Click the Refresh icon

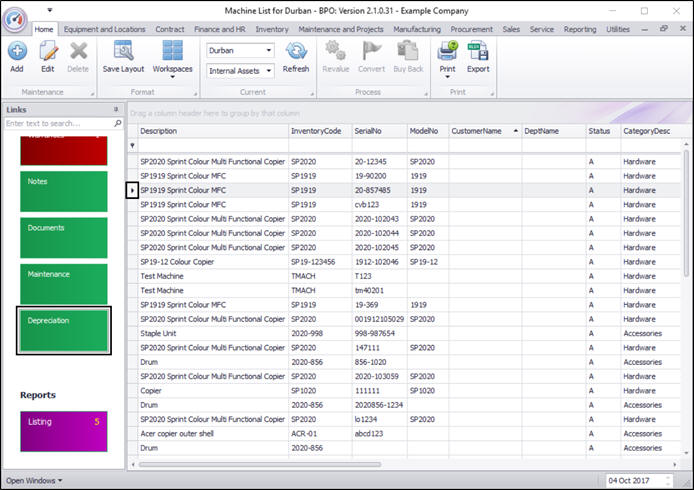click(x=296, y=51)
